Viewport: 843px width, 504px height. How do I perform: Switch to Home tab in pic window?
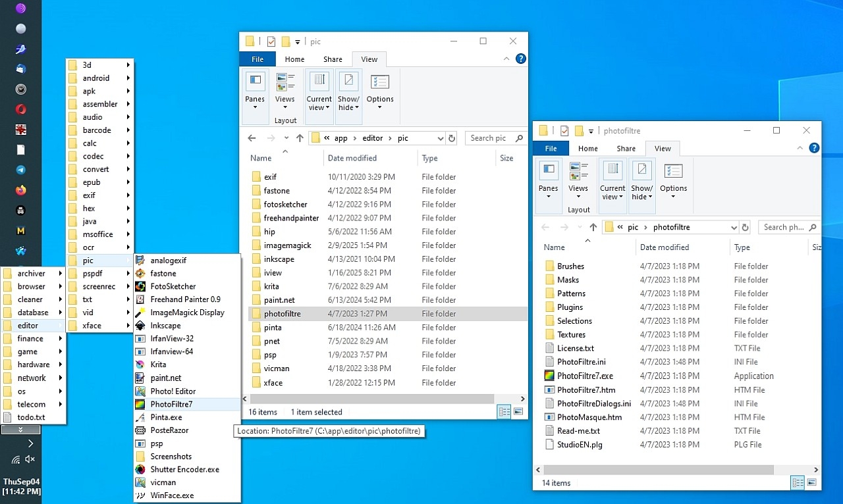[294, 59]
